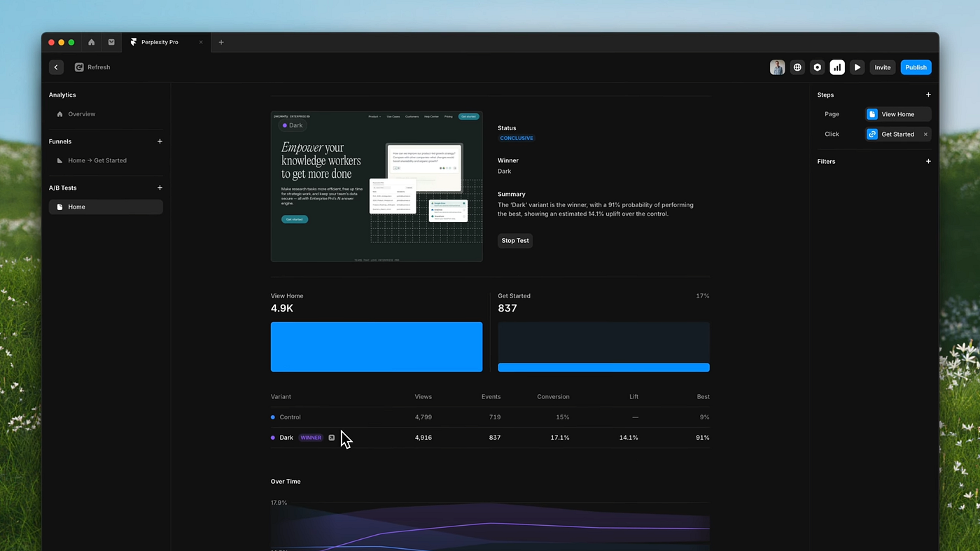980x551 pixels.
Task: Click the back arrow in the toolbar
Action: click(x=56, y=67)
